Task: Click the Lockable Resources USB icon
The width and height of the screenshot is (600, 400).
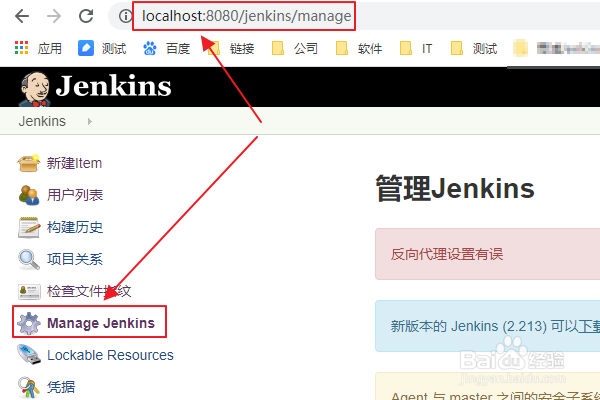Action: click(x=29, y=354)
